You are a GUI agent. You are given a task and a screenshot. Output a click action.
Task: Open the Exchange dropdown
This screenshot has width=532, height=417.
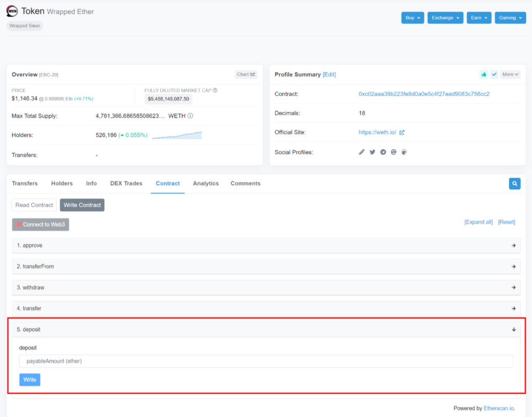[445, 18]
